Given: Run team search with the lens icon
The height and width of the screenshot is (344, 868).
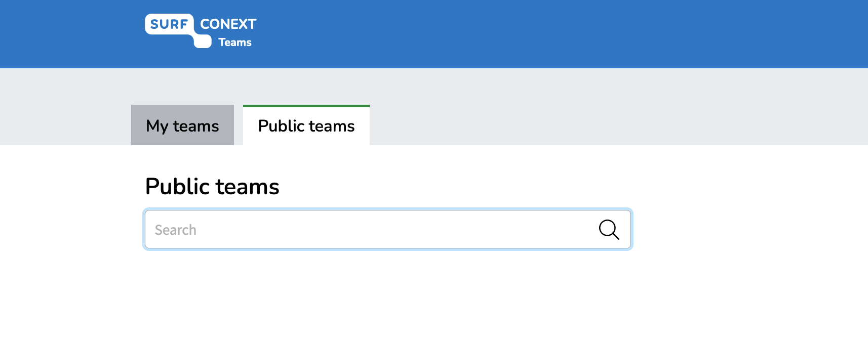Looking at the screenshot, I should 609,230.
